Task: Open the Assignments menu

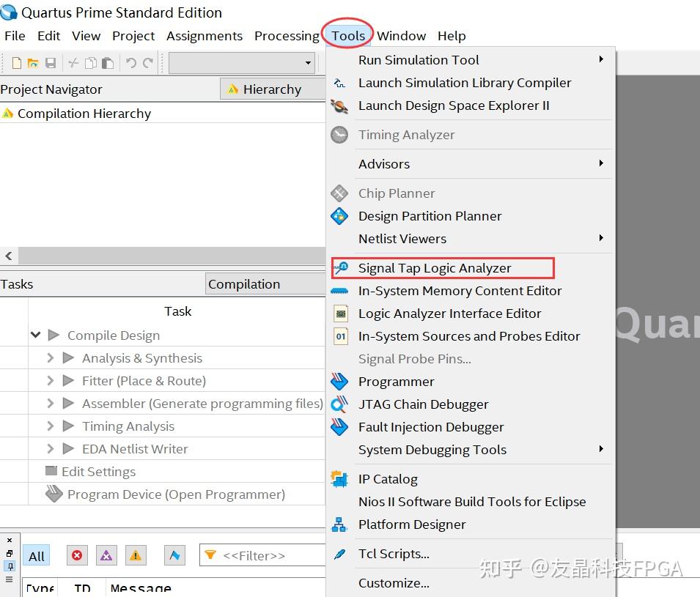Action: [x=205, y=36]
